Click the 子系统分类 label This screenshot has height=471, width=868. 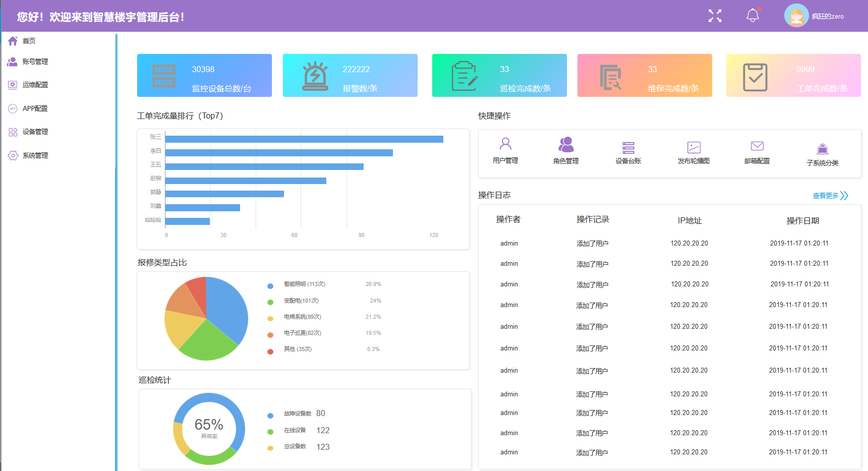click(823, 163)
